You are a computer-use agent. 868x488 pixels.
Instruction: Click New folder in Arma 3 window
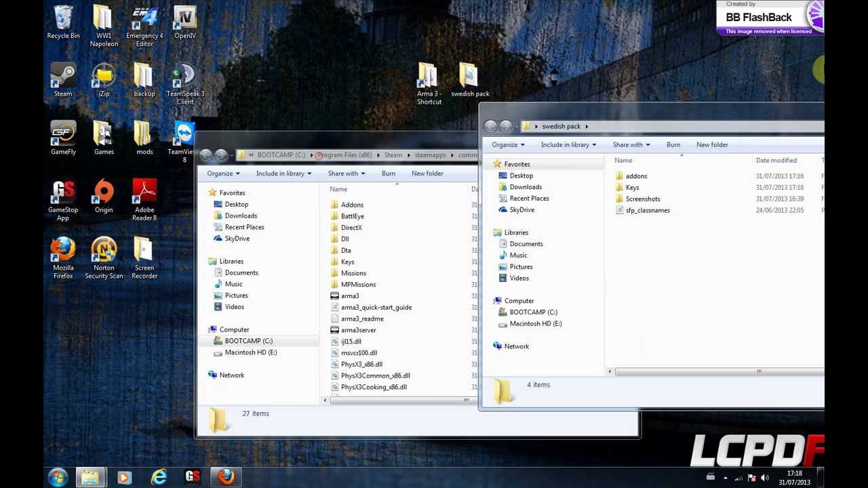tap(427, 174)
